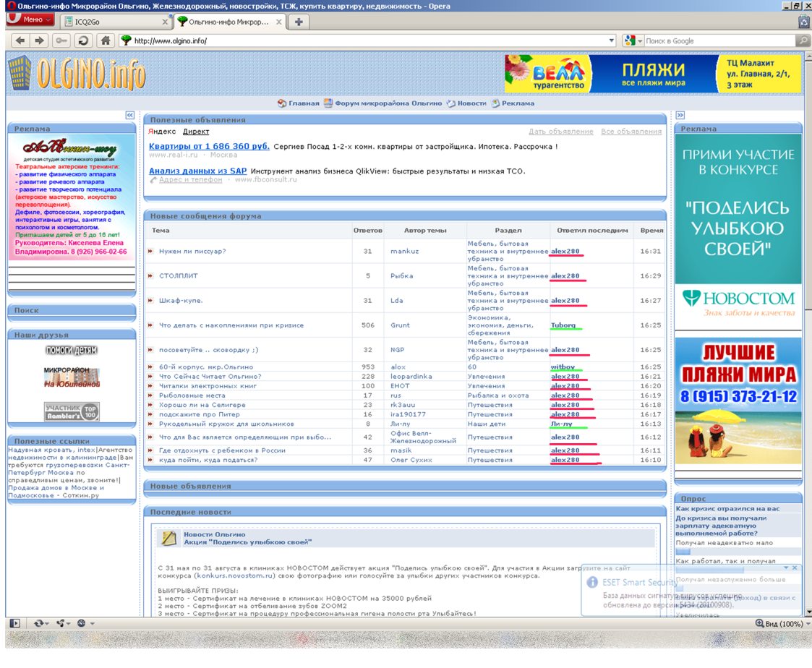Close the Ольгино-инфо tab

coord(278,22)
